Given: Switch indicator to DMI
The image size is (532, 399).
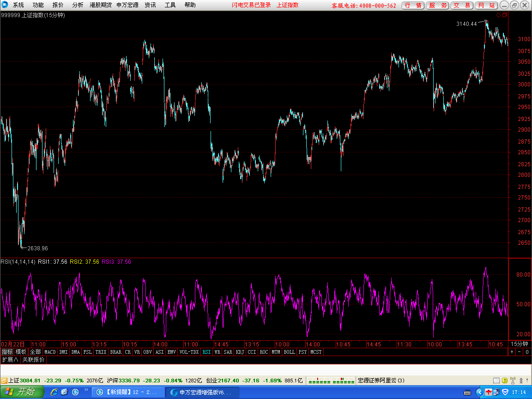Looking at the screenshot, I should pyautogui.click(x=63, y=352).
